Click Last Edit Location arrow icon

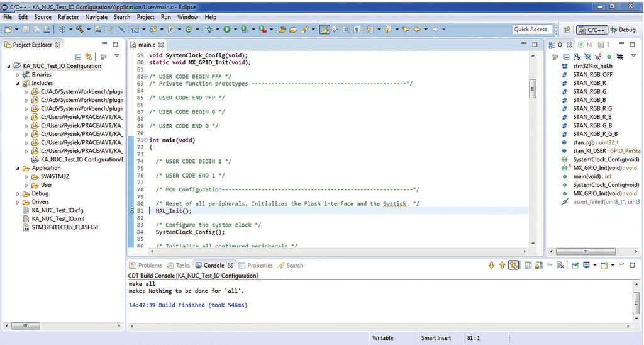406,30
